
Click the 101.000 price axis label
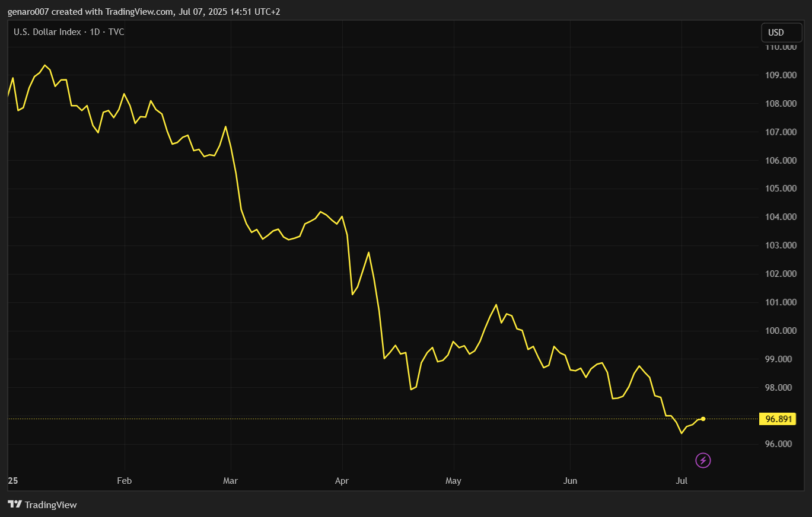pos(781,302)
